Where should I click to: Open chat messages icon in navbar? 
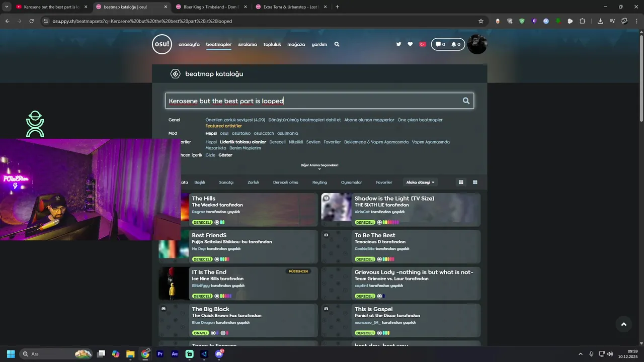coord(440,44)
